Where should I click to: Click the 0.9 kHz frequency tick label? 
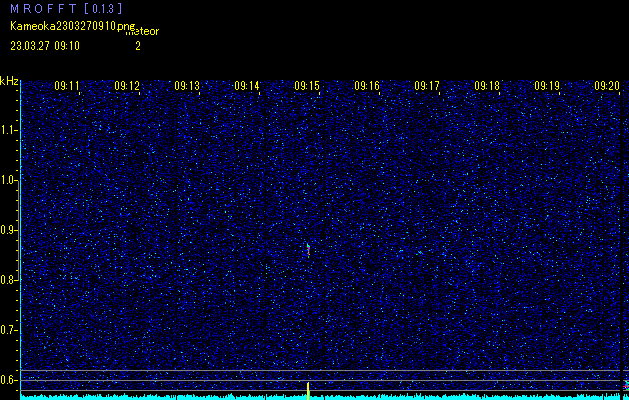coord(9,230)
